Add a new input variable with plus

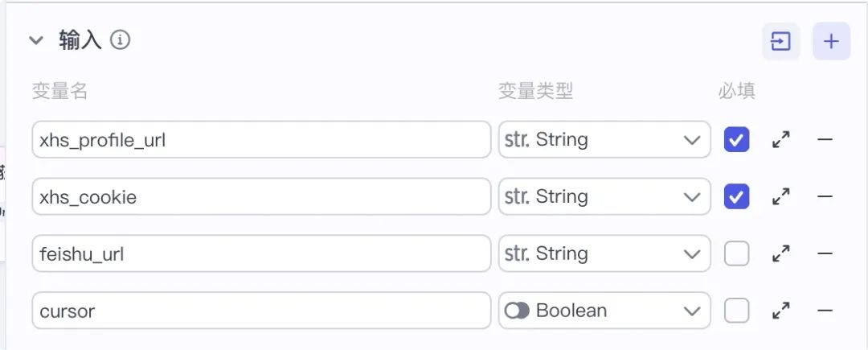[831, 42]
